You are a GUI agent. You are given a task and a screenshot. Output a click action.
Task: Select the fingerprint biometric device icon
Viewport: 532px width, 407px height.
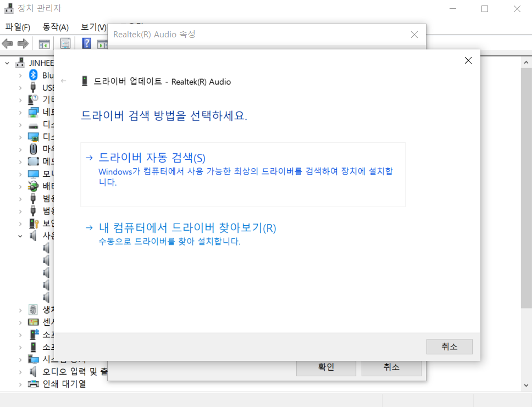[33, 309]
